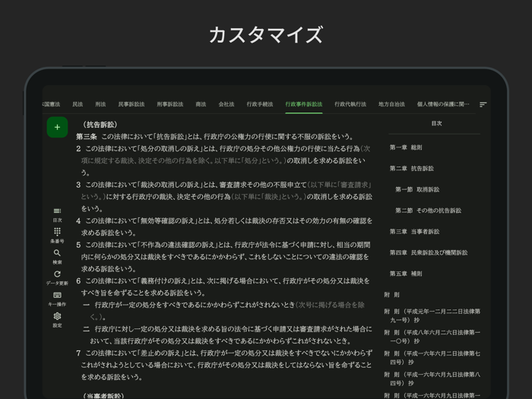This screenshot has height=399, width=532.
Task: Select the active 行政事件訴訟法 tab
Action: [304, 104]
